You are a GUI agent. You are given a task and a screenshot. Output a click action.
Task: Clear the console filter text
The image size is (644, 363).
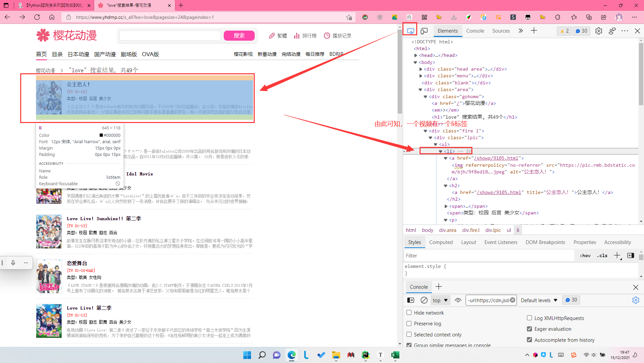click(x=512, y=300)
